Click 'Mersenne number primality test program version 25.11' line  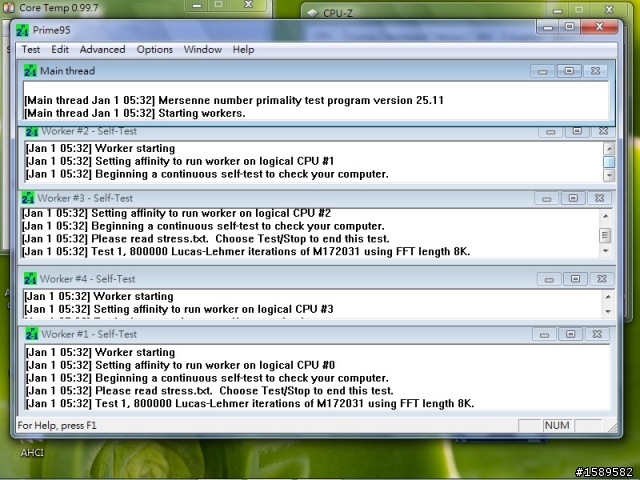(x=234, y=100)
